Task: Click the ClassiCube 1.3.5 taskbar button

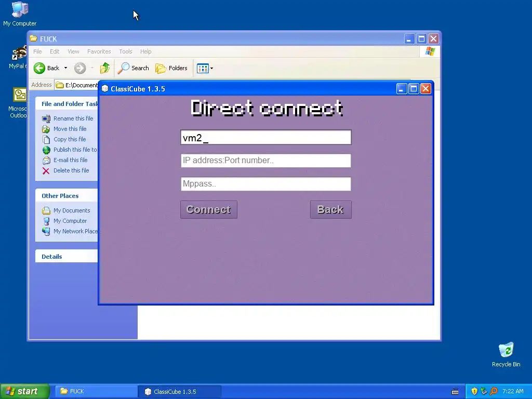Action: (x=180, y=392)
